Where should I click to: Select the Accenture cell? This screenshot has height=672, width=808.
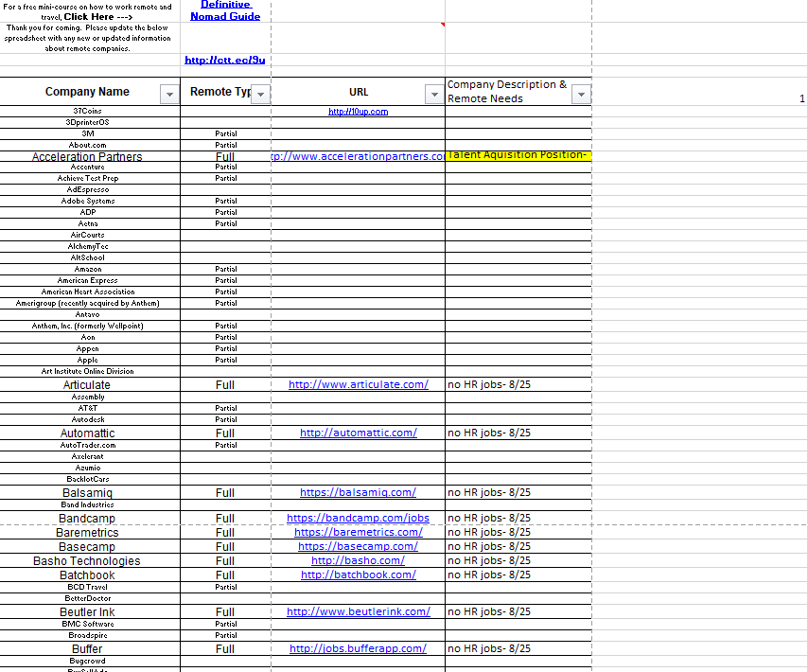[x=88, y=167]
